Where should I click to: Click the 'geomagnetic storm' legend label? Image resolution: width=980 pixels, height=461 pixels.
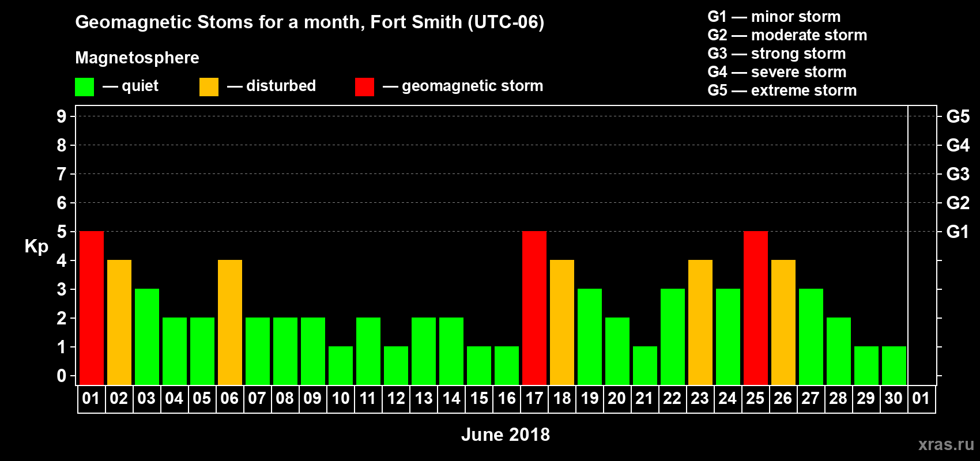[473, 86]
